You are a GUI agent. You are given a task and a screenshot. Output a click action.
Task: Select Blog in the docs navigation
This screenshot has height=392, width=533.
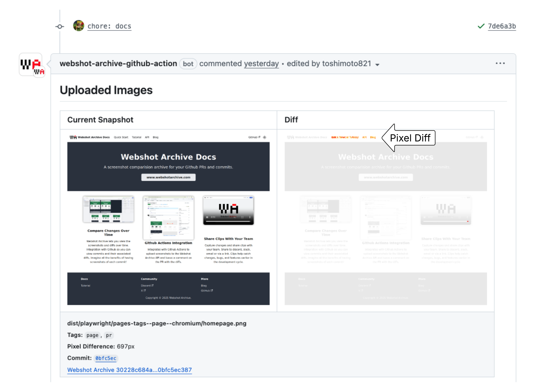click(156, 137)
